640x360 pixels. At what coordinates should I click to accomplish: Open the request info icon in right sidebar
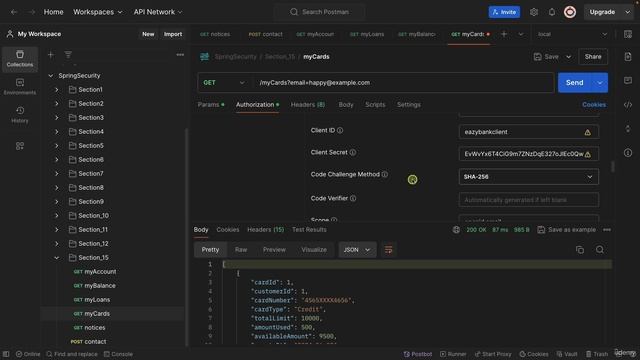[x=628, y=153]
